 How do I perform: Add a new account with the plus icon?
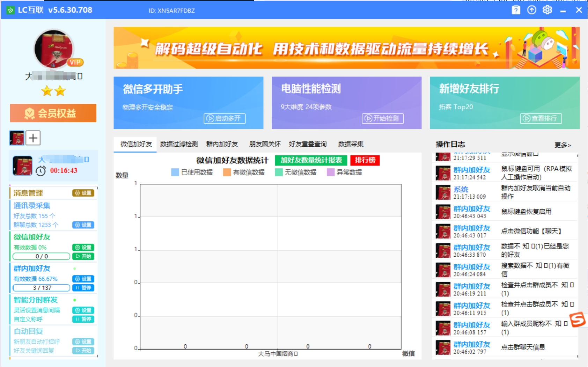click(x=33, y=138)
